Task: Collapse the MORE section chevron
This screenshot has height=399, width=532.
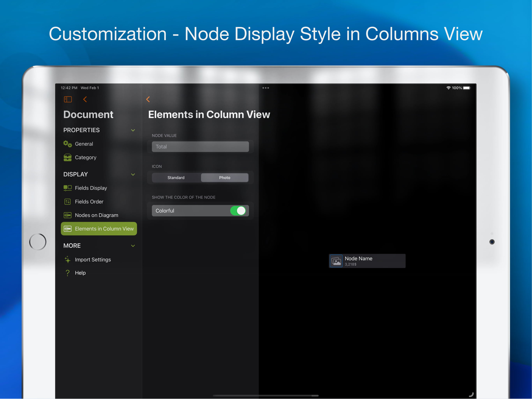Action: point(133,246)
